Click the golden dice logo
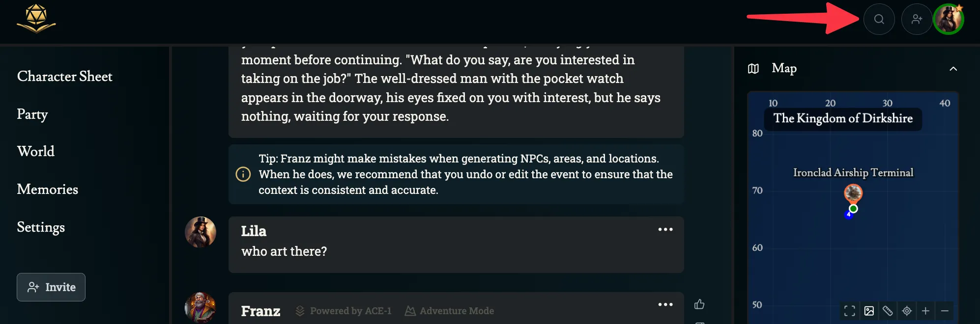This screenshot has height=324, width=980. (x=36, y=19)
